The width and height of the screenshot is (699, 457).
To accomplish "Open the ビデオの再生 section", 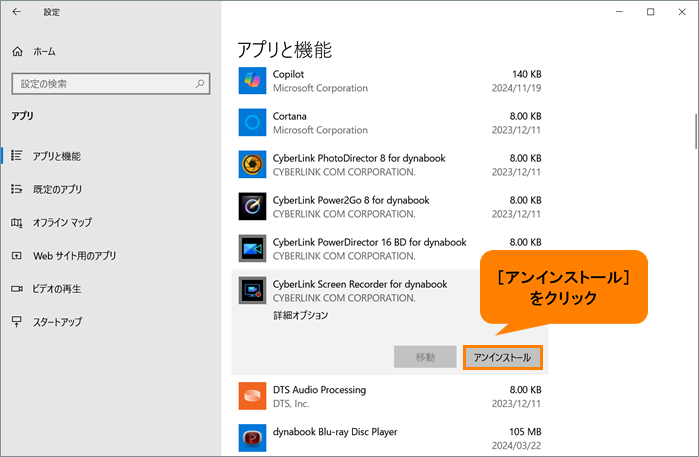I will pyautogui.click(x=57, y=288).
